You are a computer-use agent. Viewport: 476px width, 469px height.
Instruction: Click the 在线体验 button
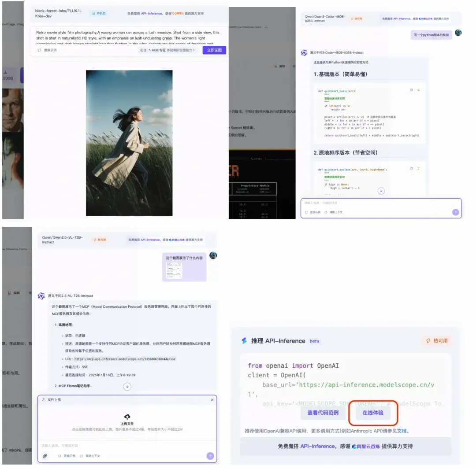coord(373,413)
